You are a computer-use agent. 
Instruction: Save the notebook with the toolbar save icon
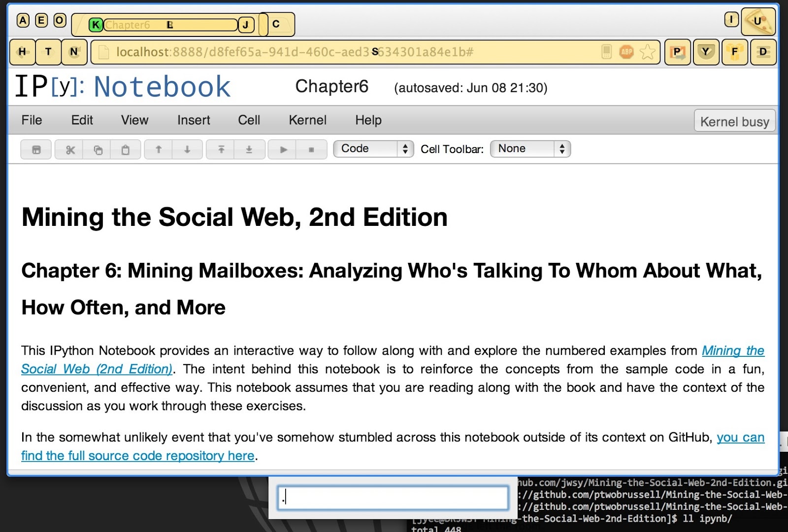(36, 150)
